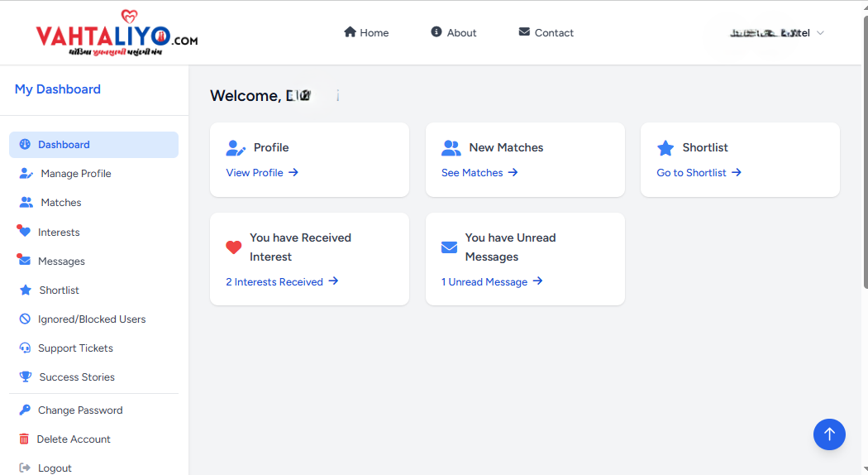Click the Interests heart icon in sidebar

click(24, 231)
